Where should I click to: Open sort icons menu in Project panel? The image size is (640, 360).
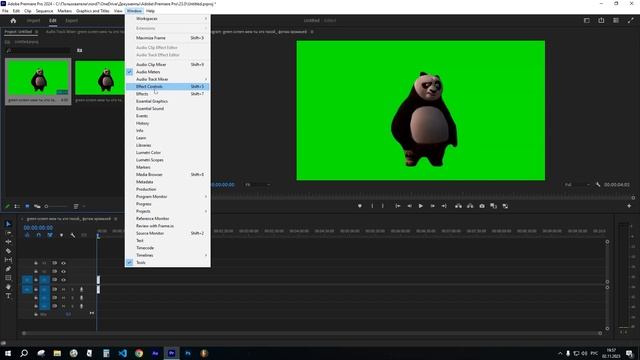click(76, 206)
